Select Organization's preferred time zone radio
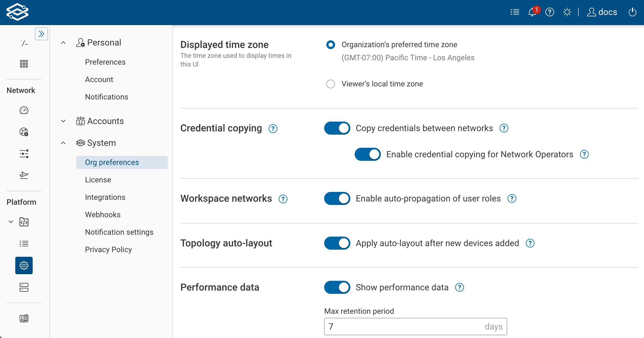The height and width of the screenshot is (338, 644). pyautogui.click(x=331, y=45)
